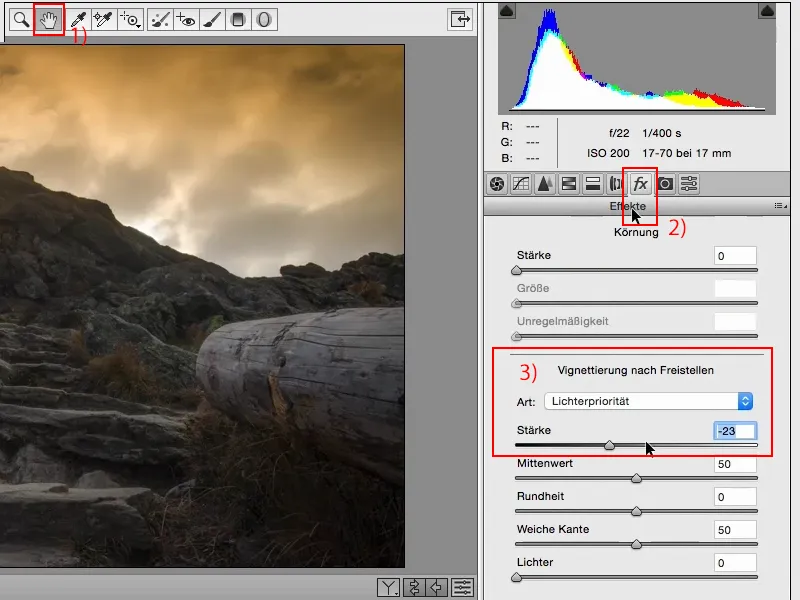Image resolution: width=800 pixels, height=600 pixels.
Task: Swap before and after settings icon
Action: click(414, 588)
